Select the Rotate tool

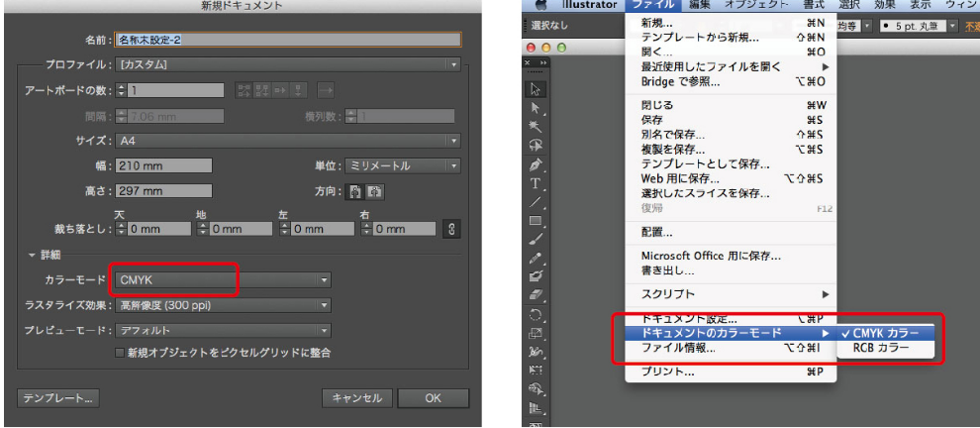click(x=535, y=314)
